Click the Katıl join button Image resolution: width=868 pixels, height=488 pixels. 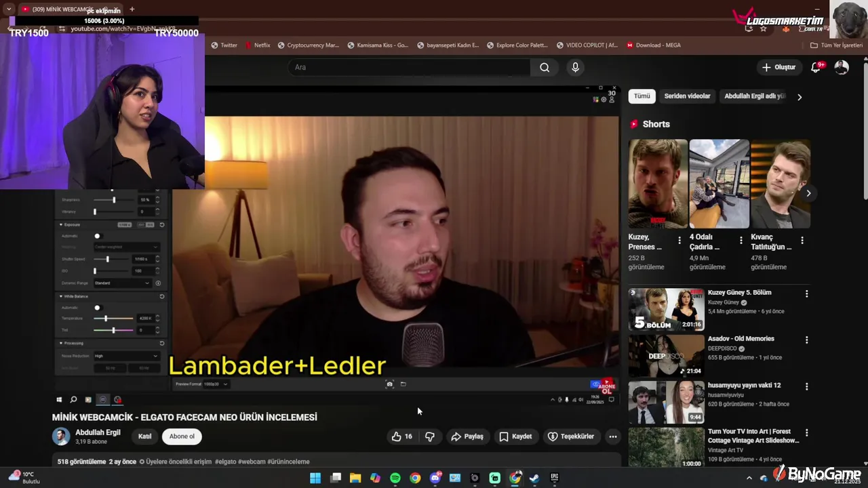click(144, 436)
